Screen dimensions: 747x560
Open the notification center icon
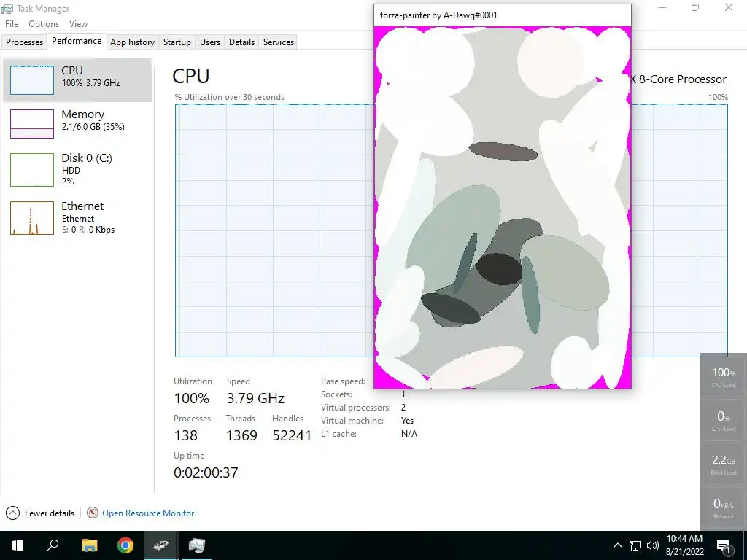tap(724, 545)
